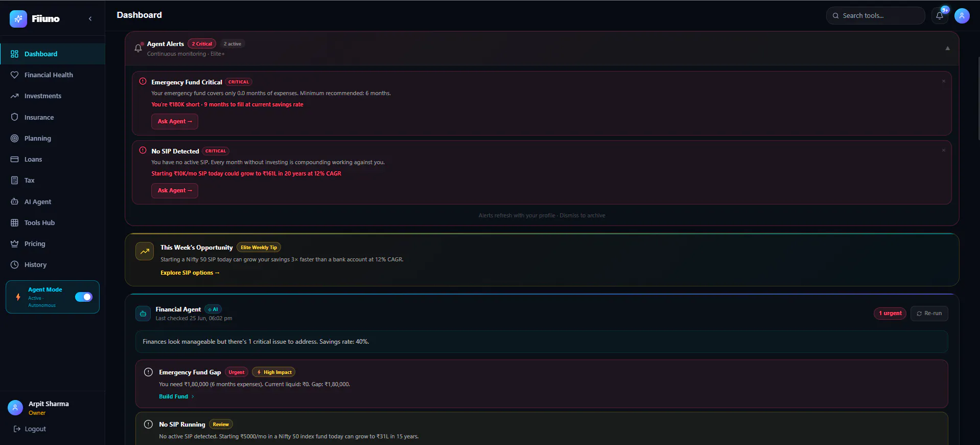The width and height of the screenshot is (980, 445).
Task: Dismiss the Emergency Fund Critical alert
Action: click(x=944, y=81)
